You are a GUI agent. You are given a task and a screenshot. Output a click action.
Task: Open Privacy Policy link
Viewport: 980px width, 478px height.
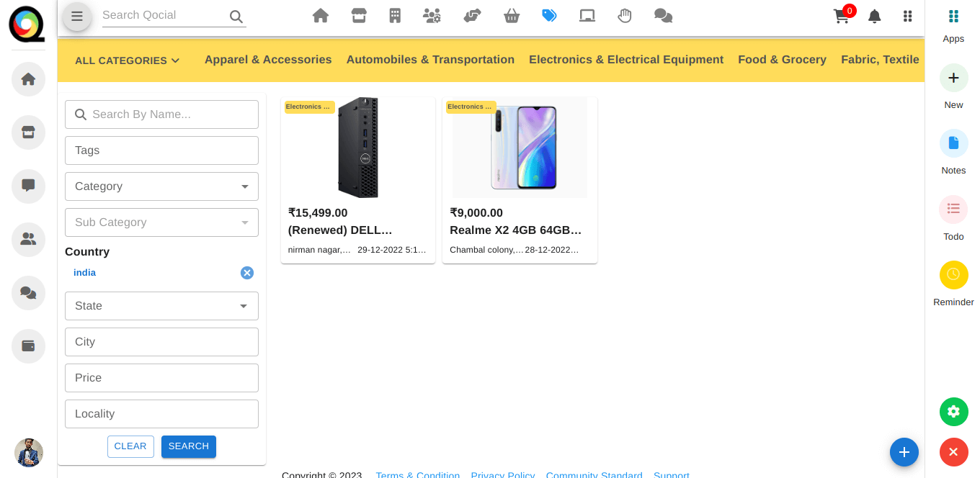[x=503, y=475]
